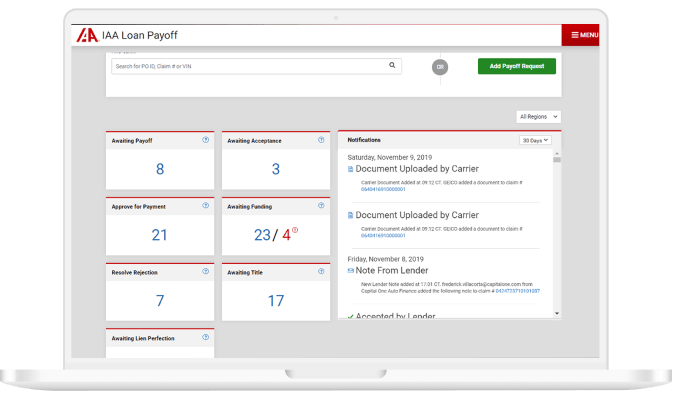The width and height of the screenshot is (677, 399).
Task: Open the All Regions dropdown
Action: tap(538, 117)
